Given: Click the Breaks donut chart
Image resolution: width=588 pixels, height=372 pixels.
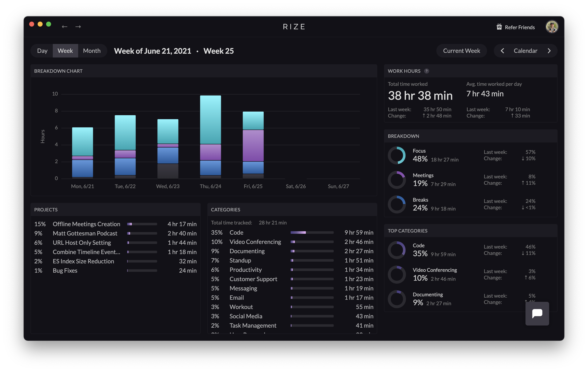Looking at the screenshot, I should tap(397, 204).
